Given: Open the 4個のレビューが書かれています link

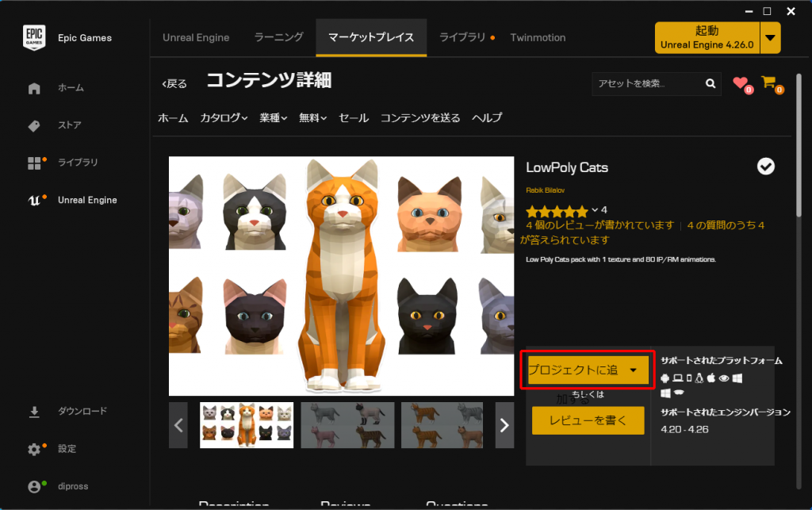Looking at the screenshot, I should pyautogui.click(x=600, y=225).
